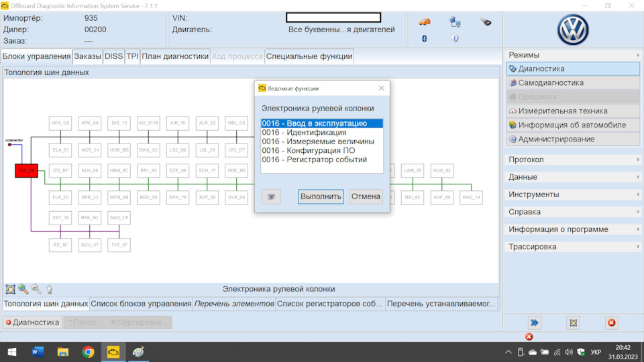The height and width of the screenshot is (362, 644).
Task: Click the Диагностика button at bottom left
Action: 32,322
